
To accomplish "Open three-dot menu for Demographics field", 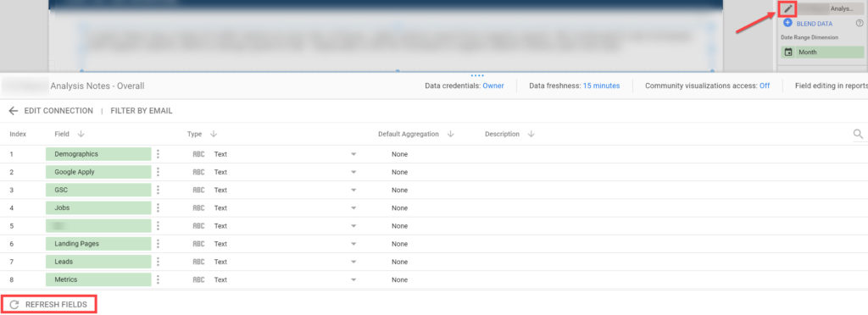I will [x=158, y=154].
